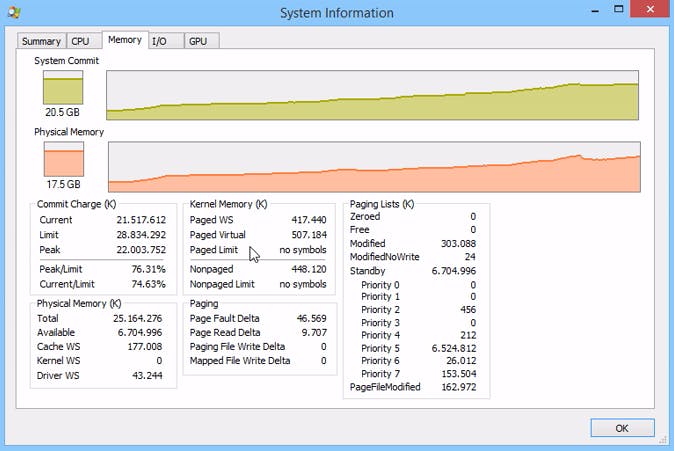The height and width of the screenshot is (451, 674).
Task: Click the Physical Memory (K) group heading
Action: click(79, 304)
